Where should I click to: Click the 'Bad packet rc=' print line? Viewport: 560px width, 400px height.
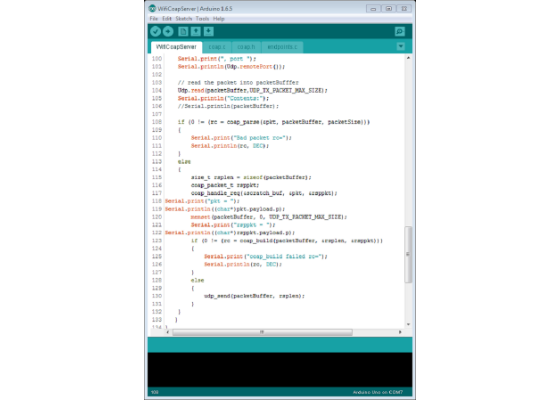coord(241,138)
